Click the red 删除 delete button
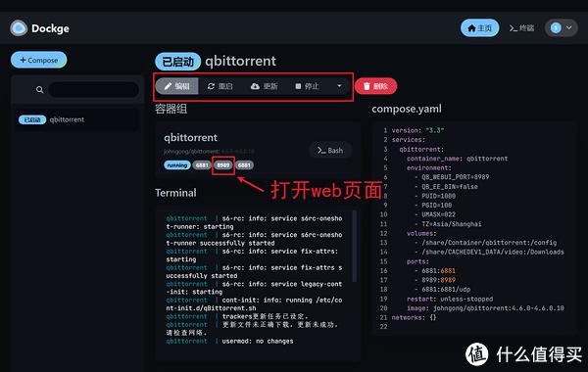Viewport: 588px width, 372px height. click(x=375, y=86)
